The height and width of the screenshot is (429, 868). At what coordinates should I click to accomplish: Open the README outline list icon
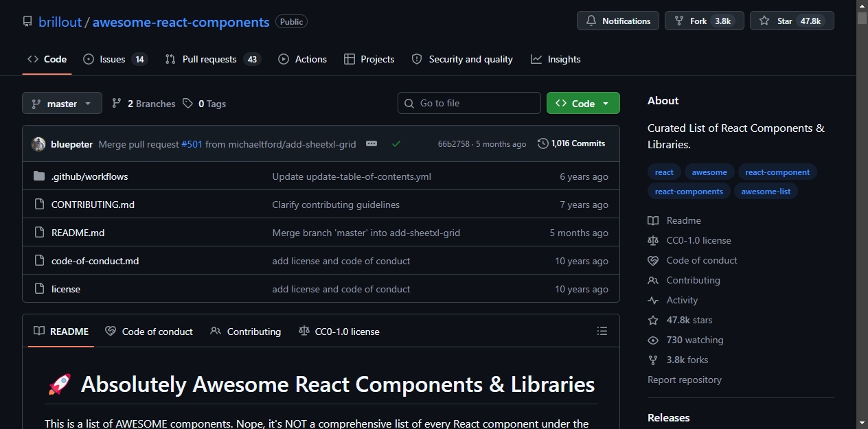602,331
